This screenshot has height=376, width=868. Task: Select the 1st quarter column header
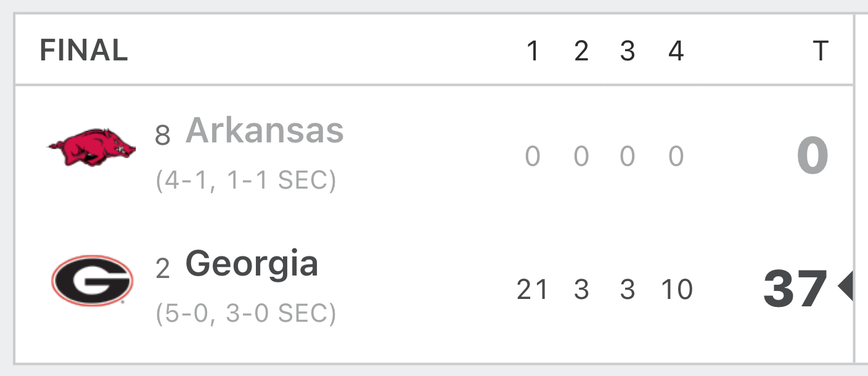[x=533, y=51]
